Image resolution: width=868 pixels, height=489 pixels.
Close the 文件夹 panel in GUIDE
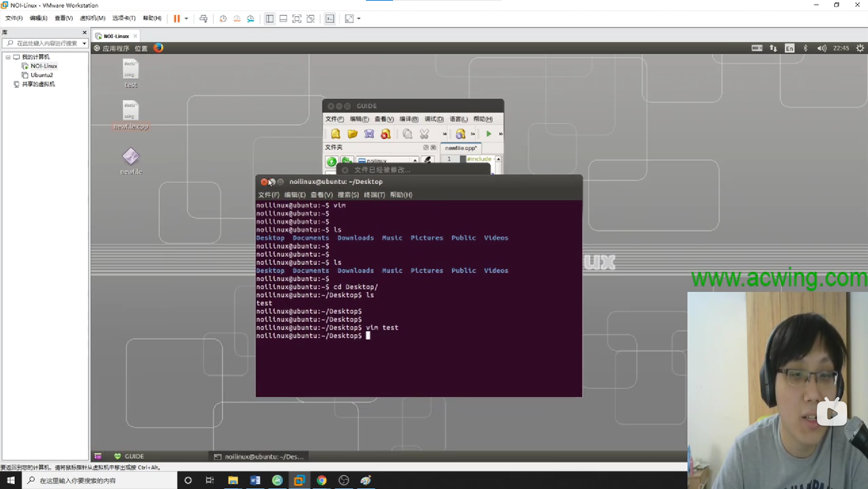[433, 148]
